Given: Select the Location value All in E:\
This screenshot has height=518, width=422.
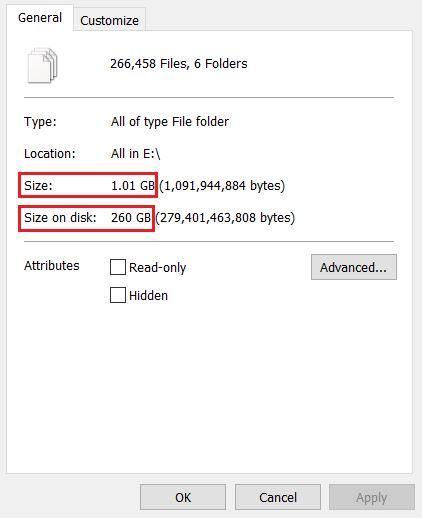Looking at the screenshot, I should pos(136,154).
